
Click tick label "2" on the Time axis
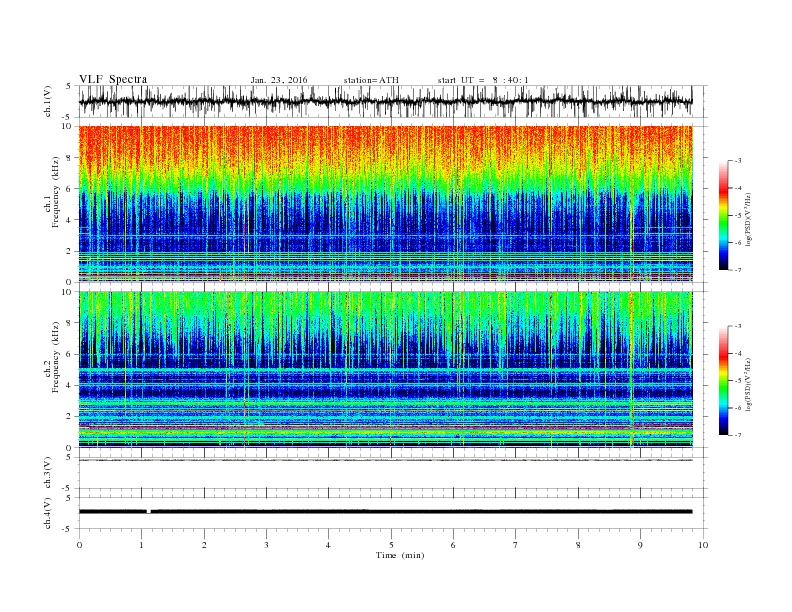click(204, 545)
